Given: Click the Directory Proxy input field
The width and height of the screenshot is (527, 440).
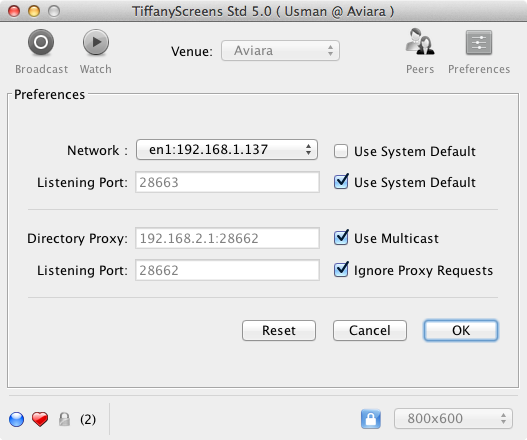Looking at the screenshot, I should pyautogui.click(x=227, y=238).
